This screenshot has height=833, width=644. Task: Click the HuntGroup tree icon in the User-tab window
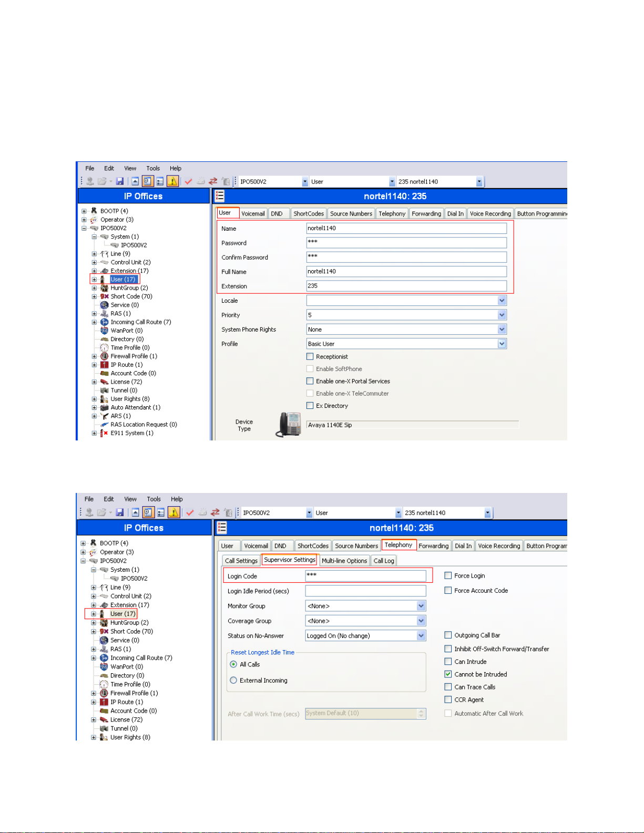pos(104,288)
